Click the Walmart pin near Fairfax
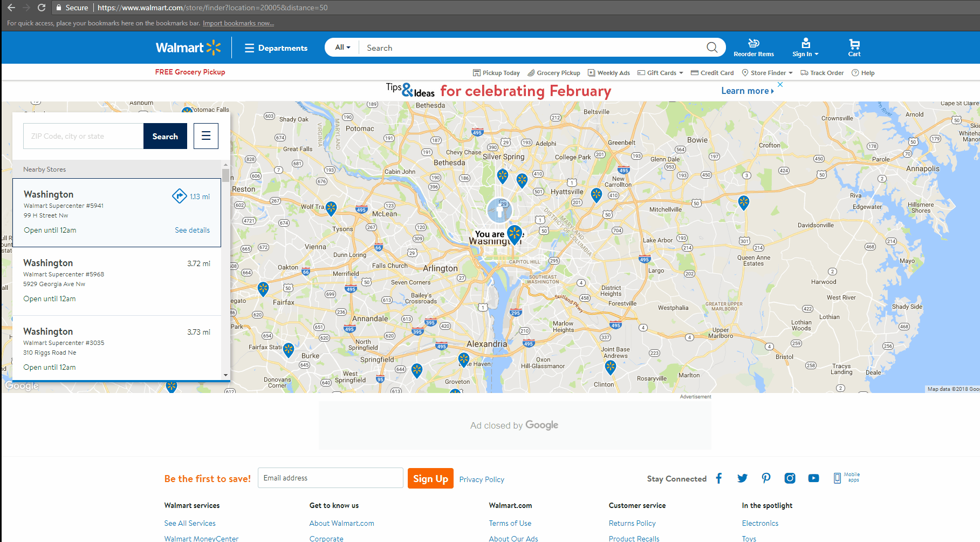The height and width of the screenshot is (542, 980). tap(263, 289)
